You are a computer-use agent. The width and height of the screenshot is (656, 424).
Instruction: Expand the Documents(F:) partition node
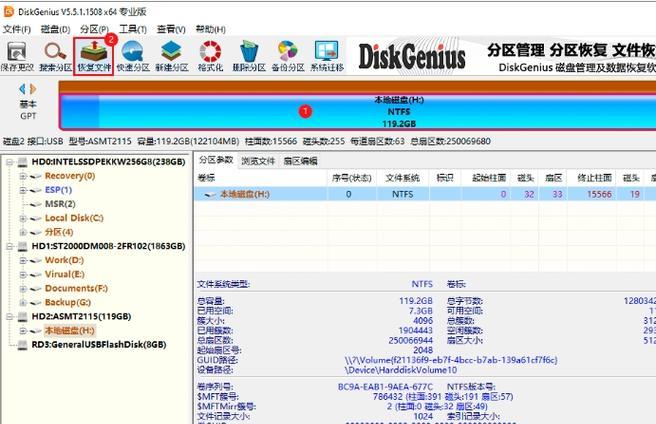coord(23,288)
